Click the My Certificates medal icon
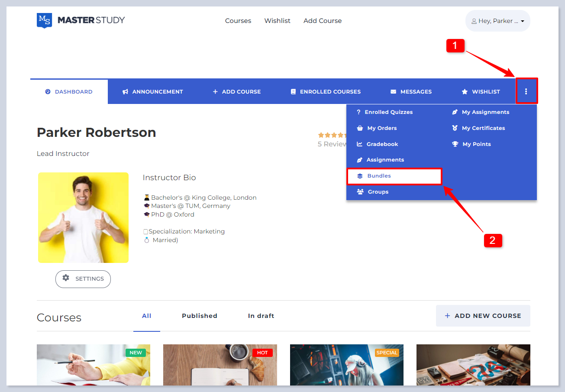 (455, 128)
